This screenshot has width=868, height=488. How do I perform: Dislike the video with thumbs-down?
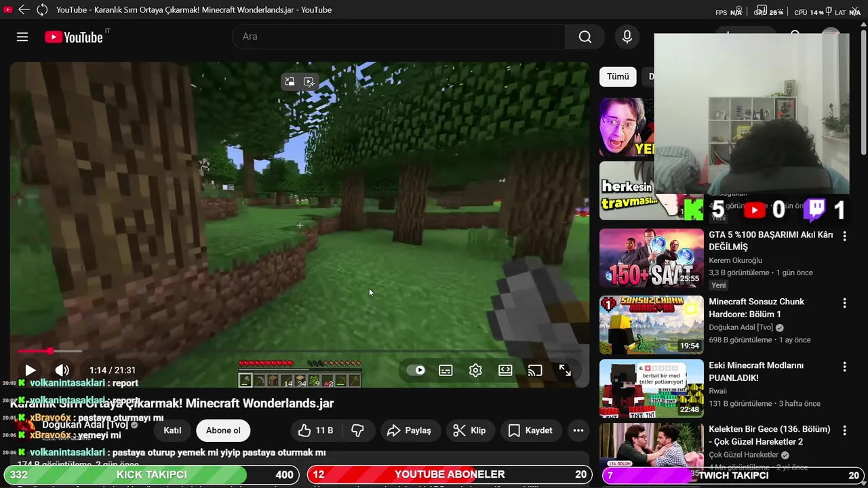357,430
